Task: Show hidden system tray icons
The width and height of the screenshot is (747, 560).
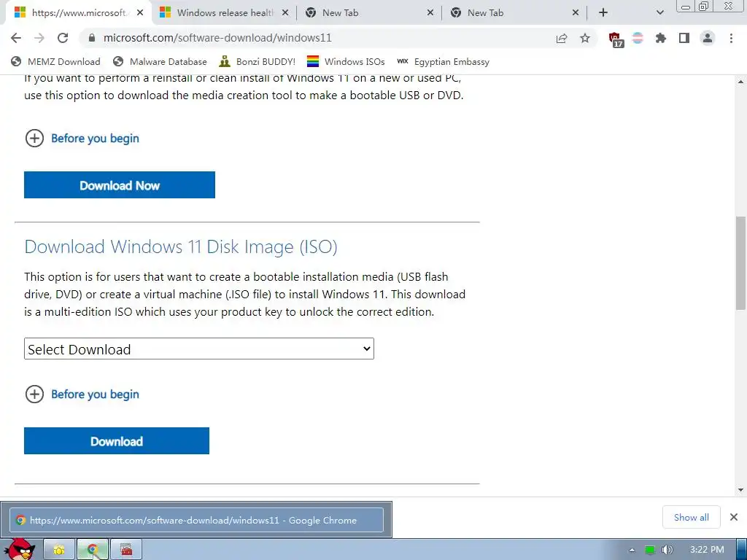Action: 632,550
